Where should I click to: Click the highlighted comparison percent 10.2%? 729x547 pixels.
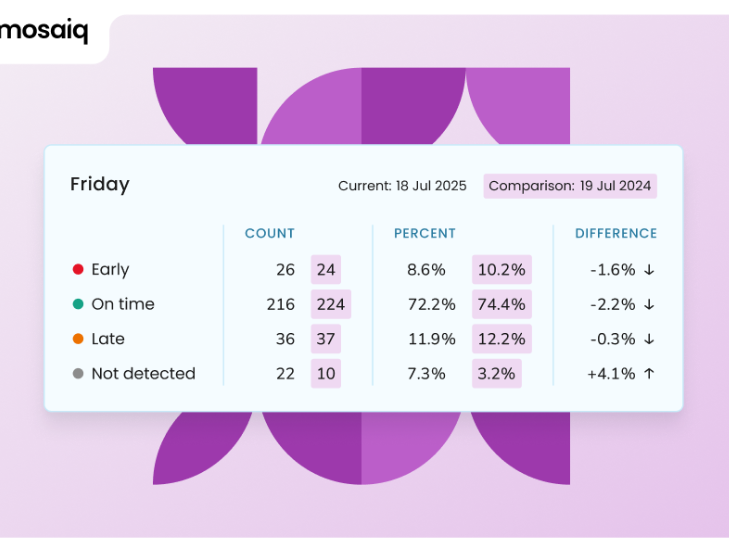(501, 269)
